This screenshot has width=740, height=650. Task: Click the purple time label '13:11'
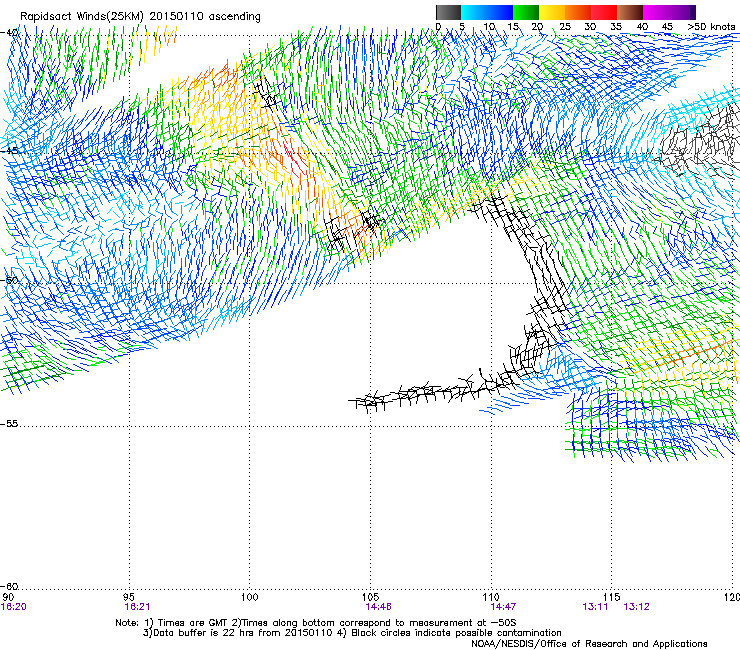click(595, 607)
